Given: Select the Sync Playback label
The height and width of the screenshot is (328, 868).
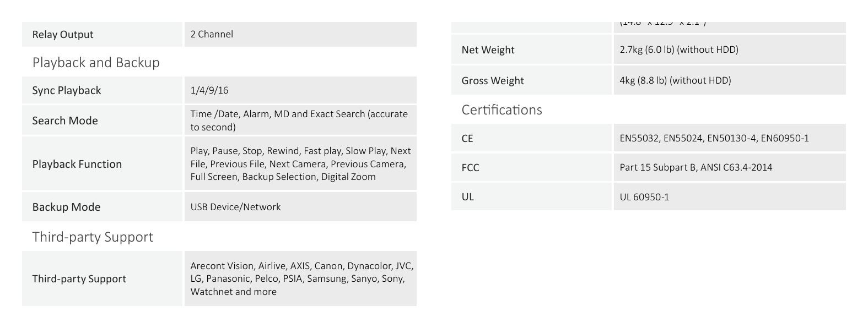Looking at the screenshot, I should [x=67, y=90].
